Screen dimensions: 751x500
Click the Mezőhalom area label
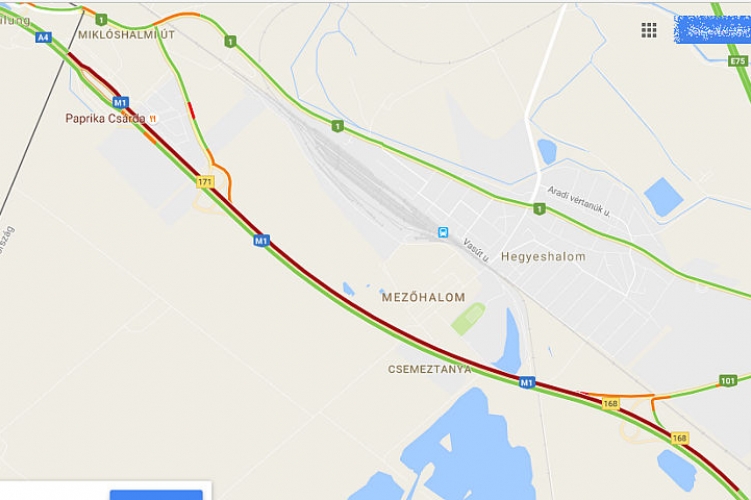coord(423,297)
